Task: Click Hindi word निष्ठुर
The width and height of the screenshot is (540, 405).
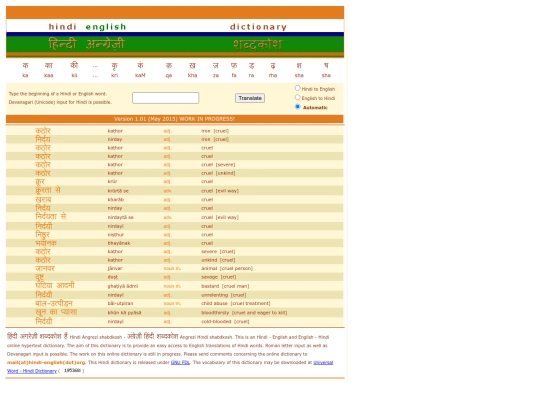Action: point(42,235)
